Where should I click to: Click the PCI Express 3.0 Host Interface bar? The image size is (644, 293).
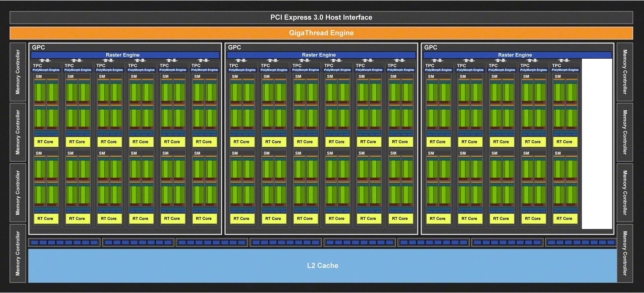click(x=321, y=17)
